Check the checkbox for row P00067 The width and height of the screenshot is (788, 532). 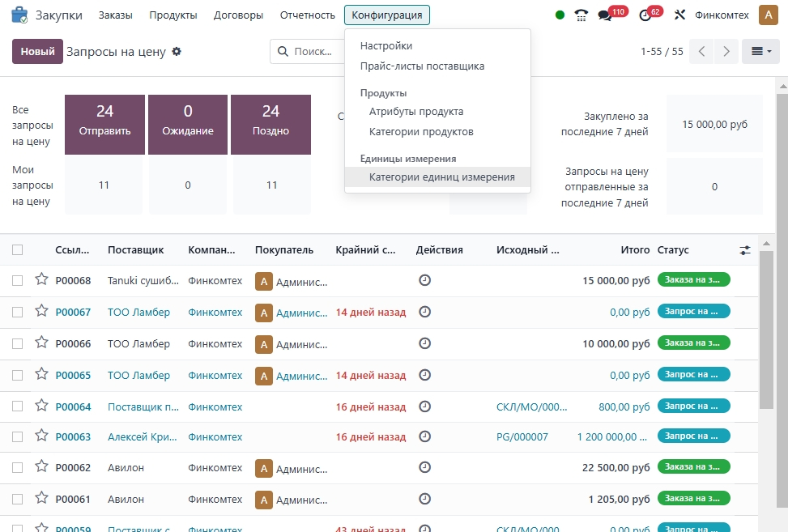18,312
